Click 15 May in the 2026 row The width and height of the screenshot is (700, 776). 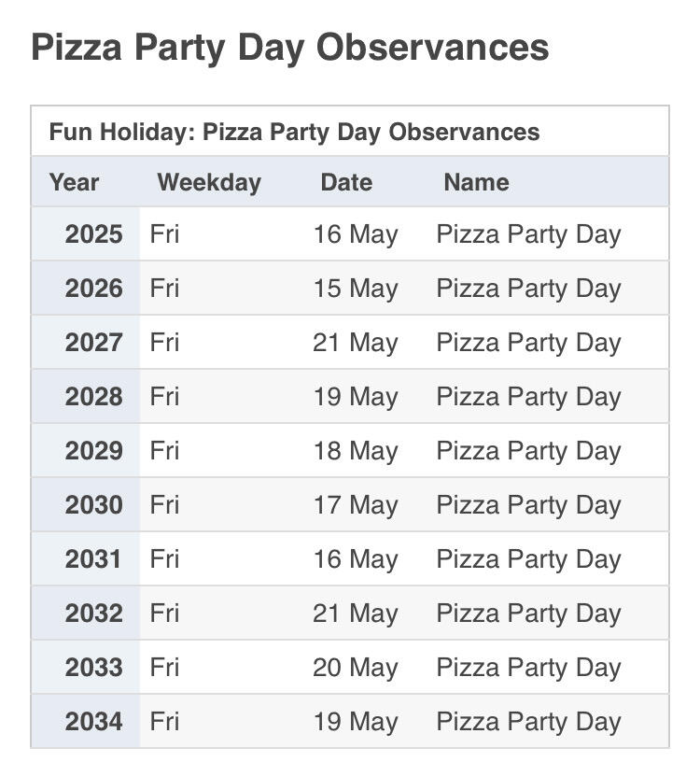tap(356, 289)
